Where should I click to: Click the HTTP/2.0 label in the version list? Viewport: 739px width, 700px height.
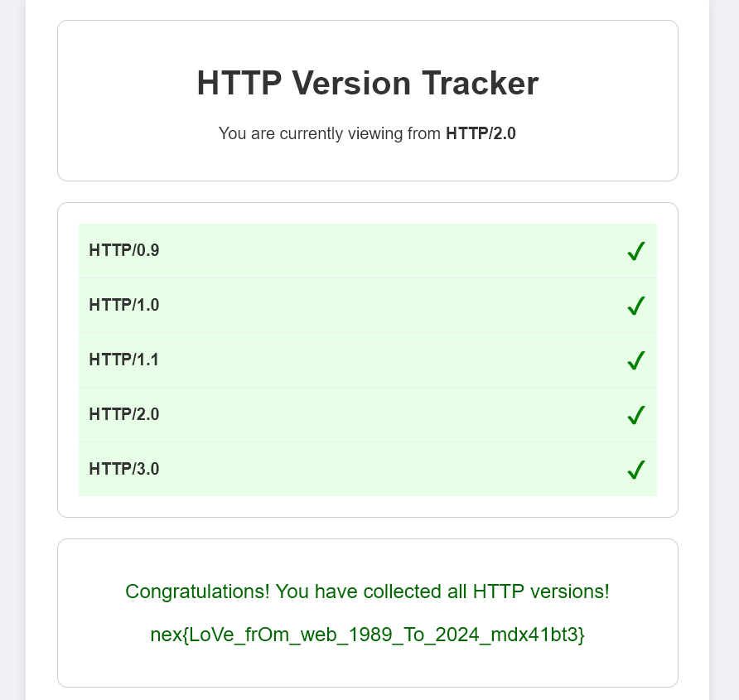[x=124, y=414]
